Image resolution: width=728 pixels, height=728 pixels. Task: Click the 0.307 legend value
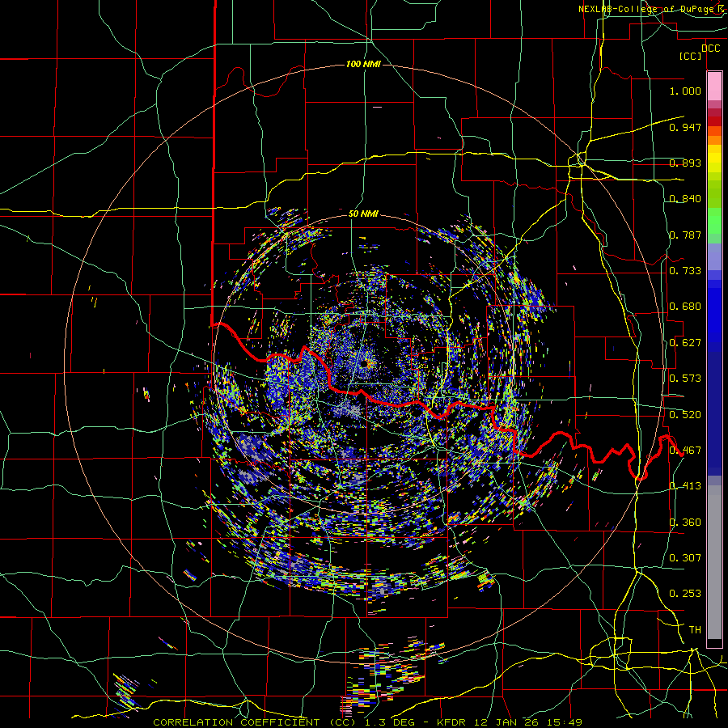(x=685, y=557)
